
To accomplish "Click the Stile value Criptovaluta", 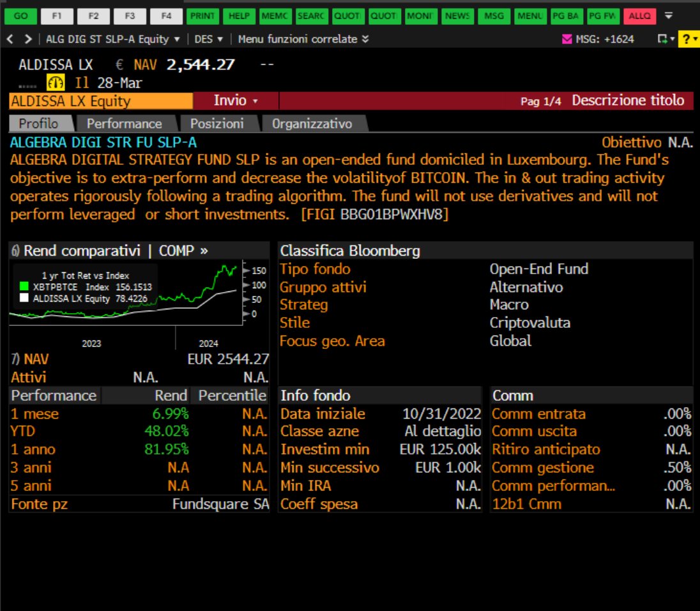I will (530, 323).
